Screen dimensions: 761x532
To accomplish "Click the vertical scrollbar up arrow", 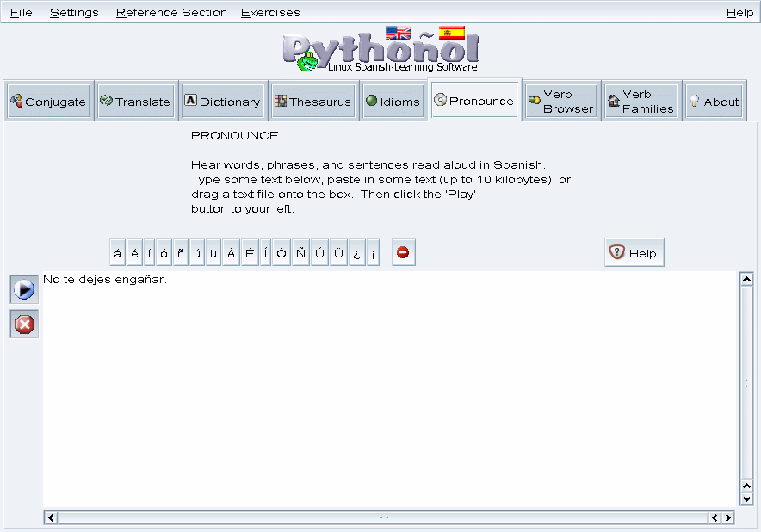I will pos(746,279).
